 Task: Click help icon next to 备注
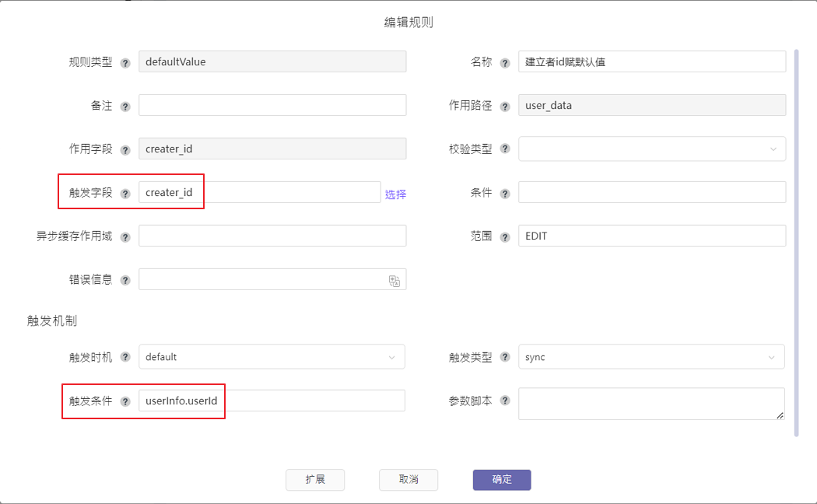(125, 106)
